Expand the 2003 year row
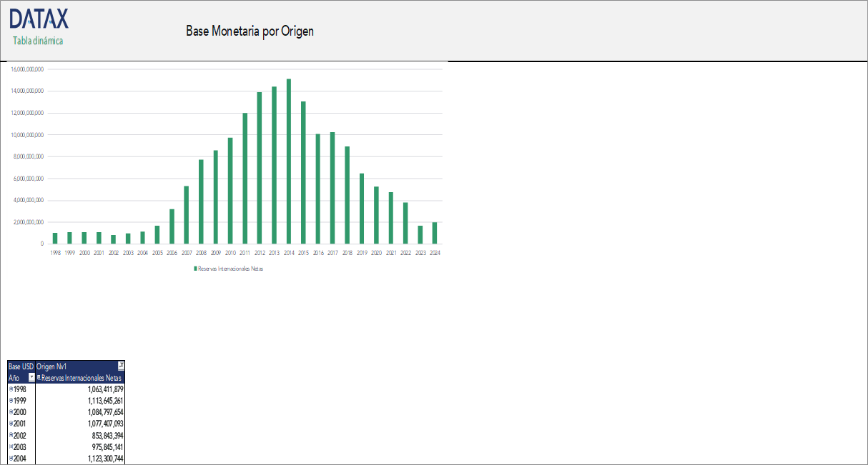The image size is (868, 465). coord(11,446)
